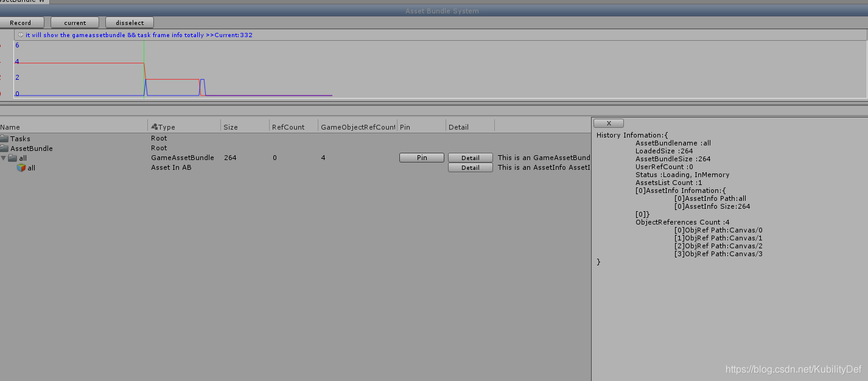The image size is (868, 381).
Task: Click the Record button
Action: point(22,23)
